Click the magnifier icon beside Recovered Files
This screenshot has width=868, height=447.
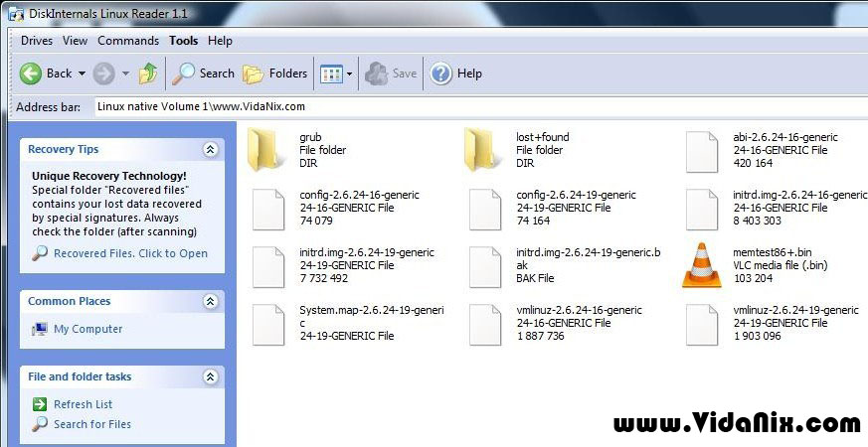point(40,253)
